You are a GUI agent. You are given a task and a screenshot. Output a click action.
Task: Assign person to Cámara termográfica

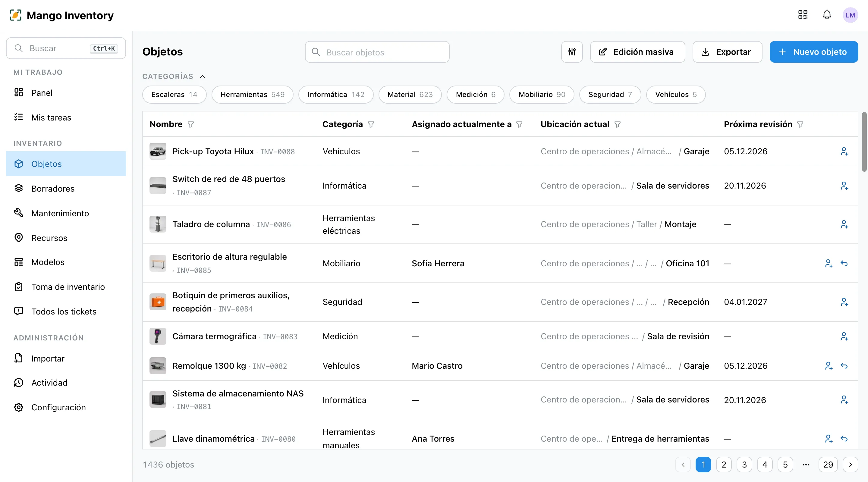click(x=844, y=336)
